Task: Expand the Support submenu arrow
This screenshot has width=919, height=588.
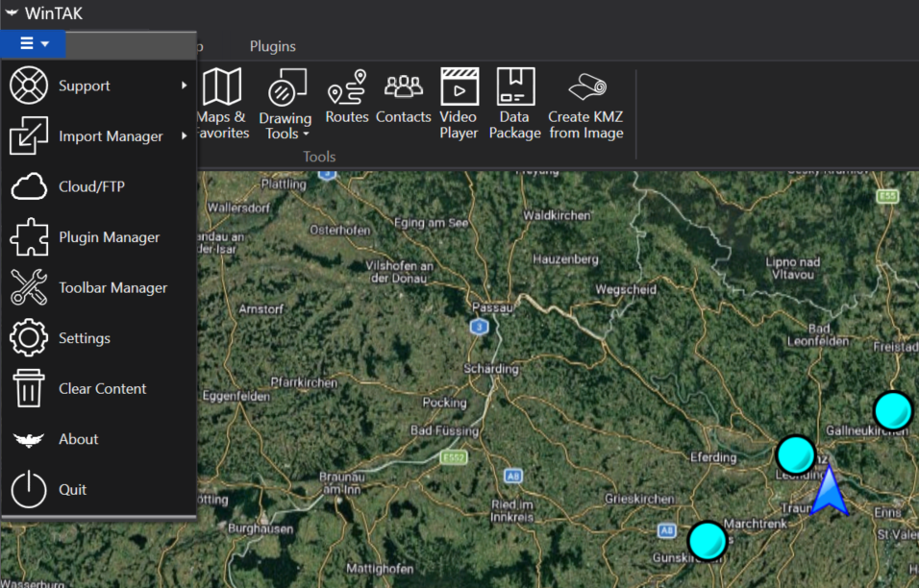Action: coord(184,86)
